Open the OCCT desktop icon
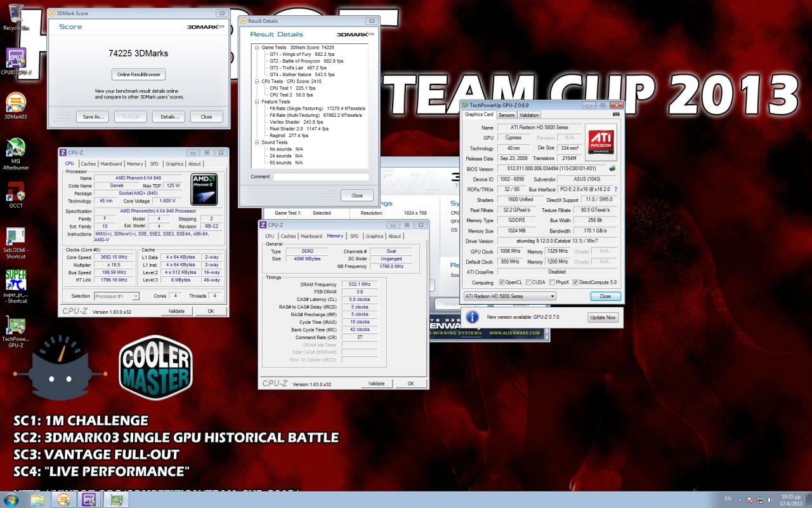 click(x=16, y=196)
